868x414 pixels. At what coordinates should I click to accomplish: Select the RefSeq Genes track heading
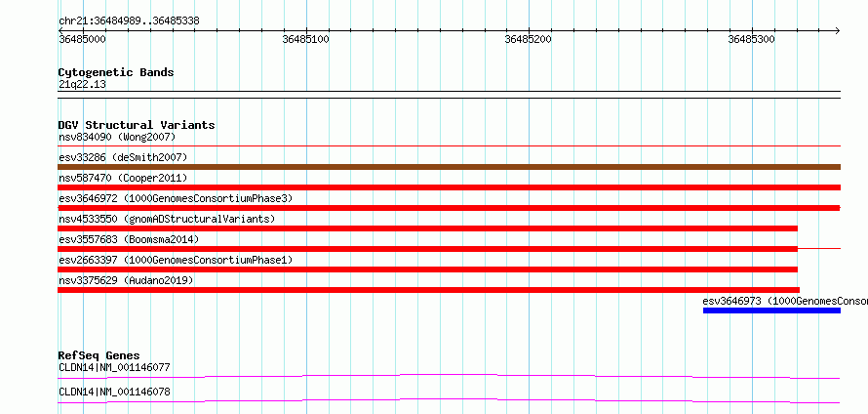[x=99, y=355]
